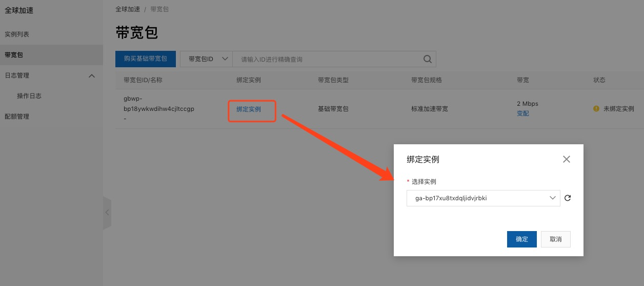Click the 绑定实例 link in table row
644x286 pixels.
point(249,109)
